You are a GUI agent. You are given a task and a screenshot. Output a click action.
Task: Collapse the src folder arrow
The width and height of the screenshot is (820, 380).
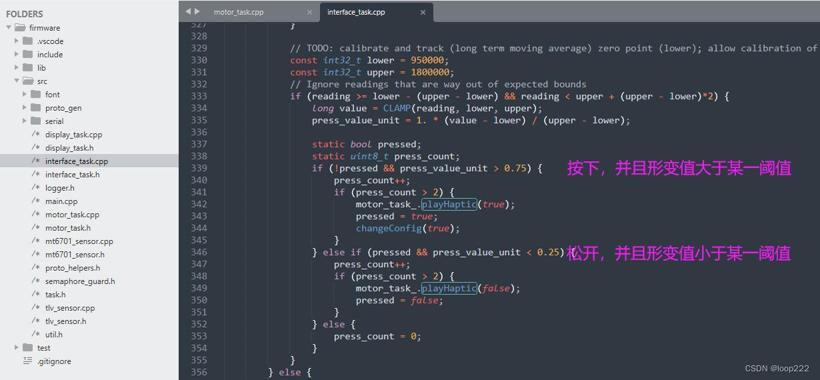pyautogui.click(x=17, y=81)
